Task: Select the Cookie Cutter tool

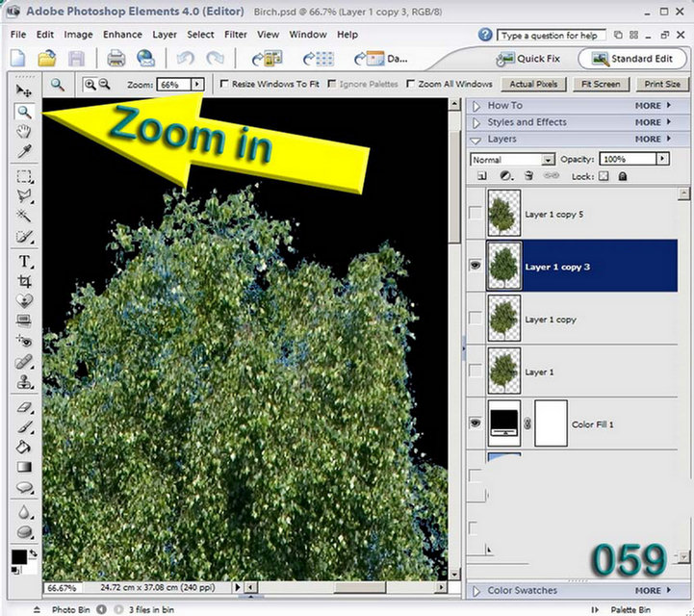Action: [x=24, y=301]
